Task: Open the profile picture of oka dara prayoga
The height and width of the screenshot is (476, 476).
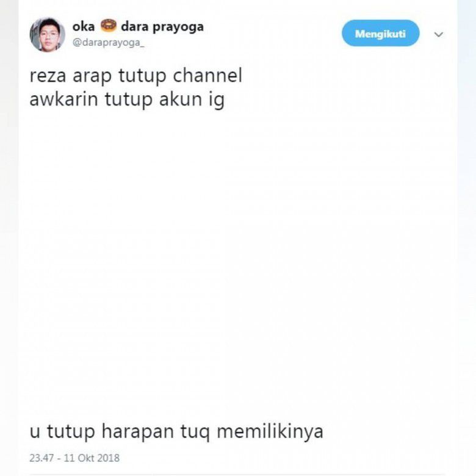Action: pyautogui.click(x=47, y=35)
